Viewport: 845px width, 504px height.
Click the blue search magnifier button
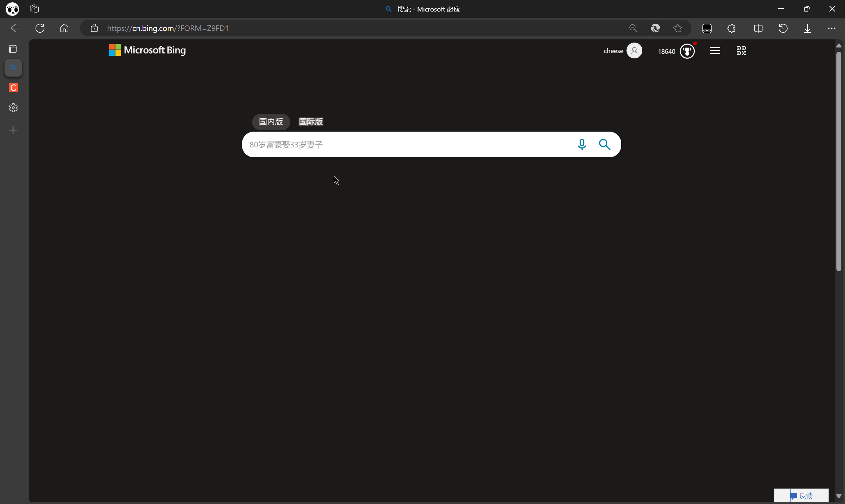point(604,145)
